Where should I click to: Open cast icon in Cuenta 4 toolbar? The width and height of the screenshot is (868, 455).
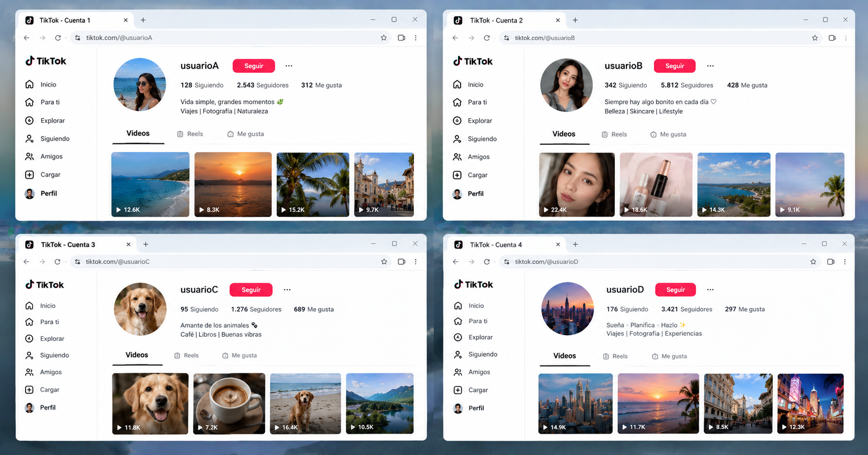click(831, 262)
